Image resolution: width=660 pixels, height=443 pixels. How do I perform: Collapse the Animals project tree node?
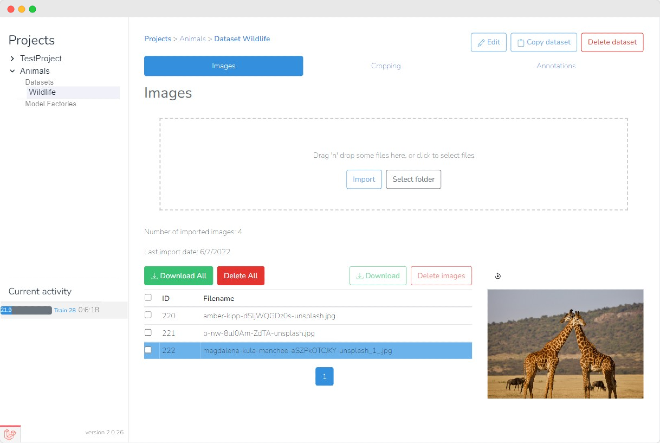12,71
